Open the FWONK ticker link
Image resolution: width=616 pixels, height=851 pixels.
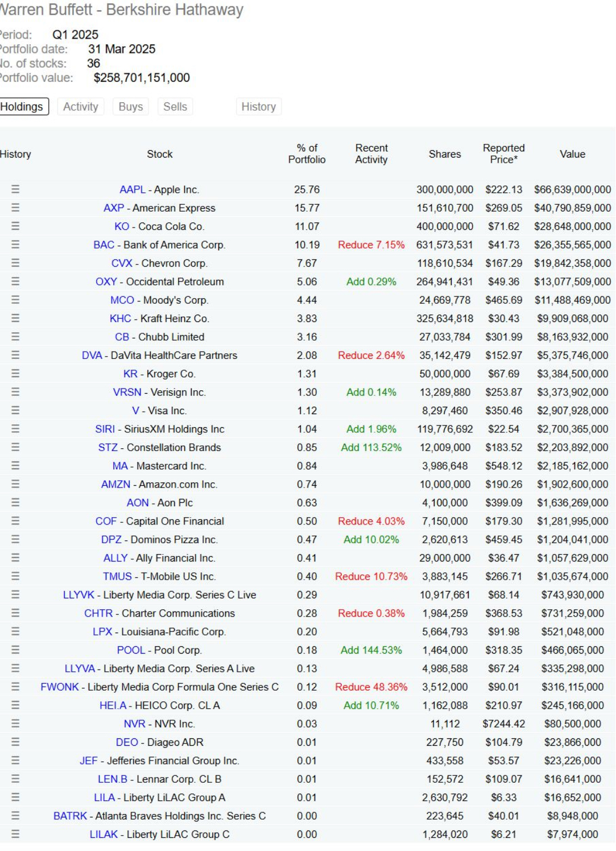tap(60, 687)
